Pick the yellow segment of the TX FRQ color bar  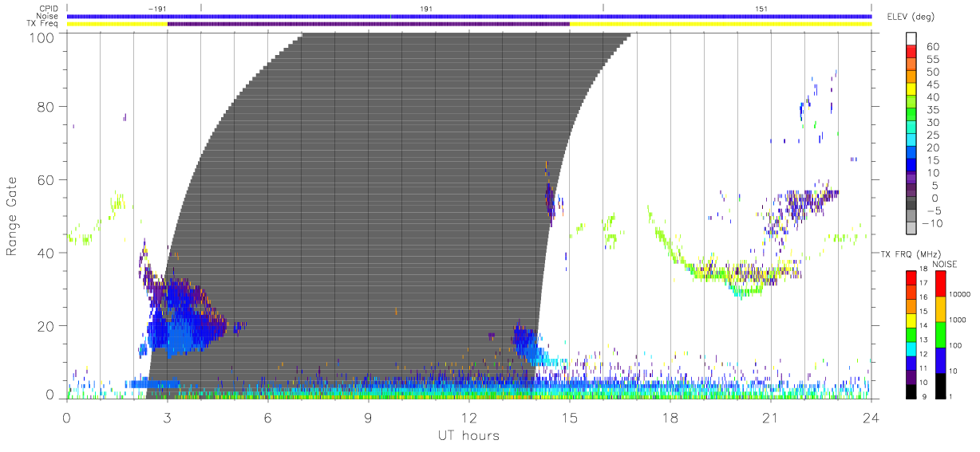coord(911,320)
